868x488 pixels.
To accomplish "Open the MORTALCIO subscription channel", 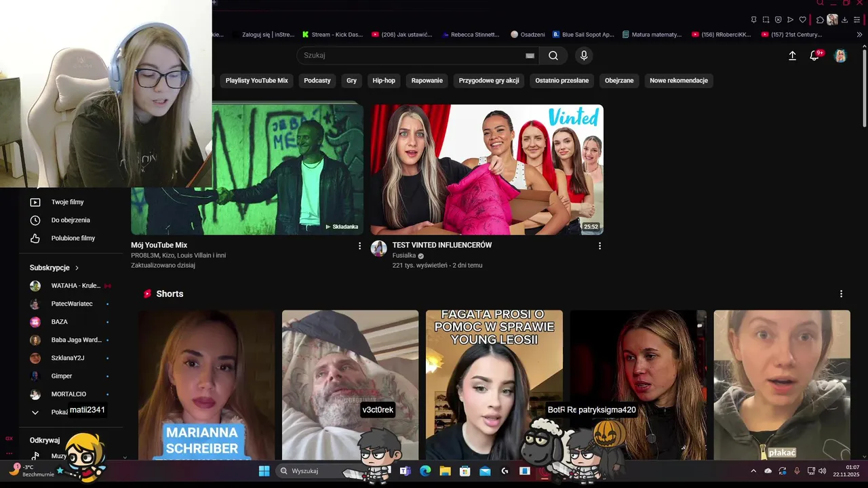I will tap(68, 394).
